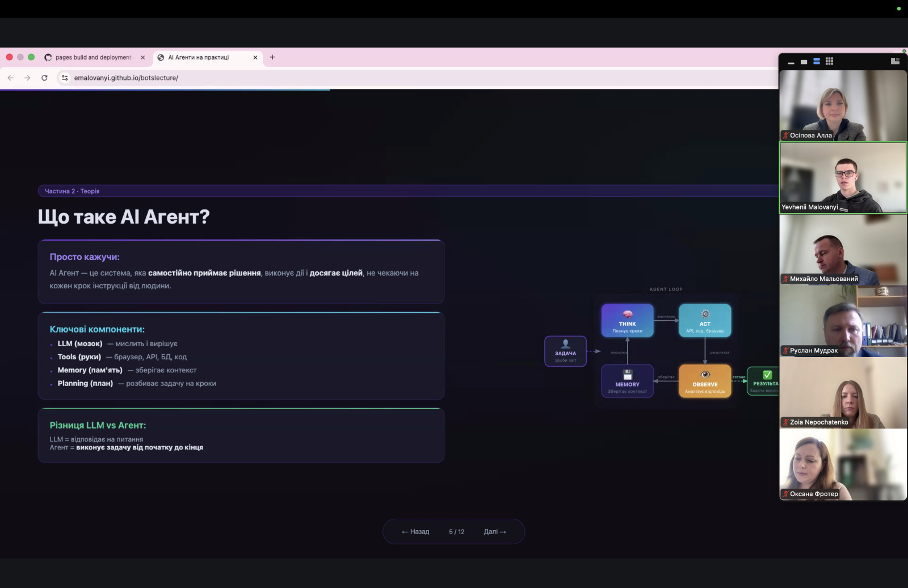Open site information icon in address bar
Viewport: 908px width, 588px height.
tap(65, 78)
